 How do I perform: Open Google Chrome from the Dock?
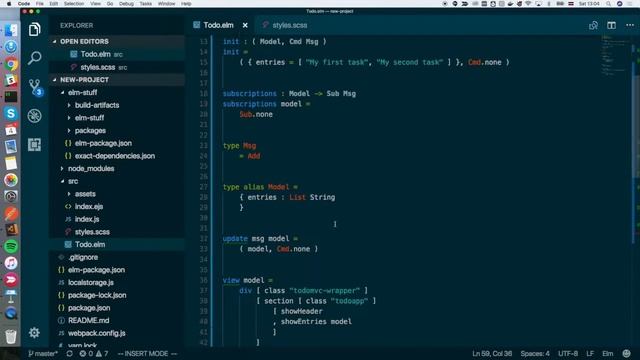pos(11,64)
